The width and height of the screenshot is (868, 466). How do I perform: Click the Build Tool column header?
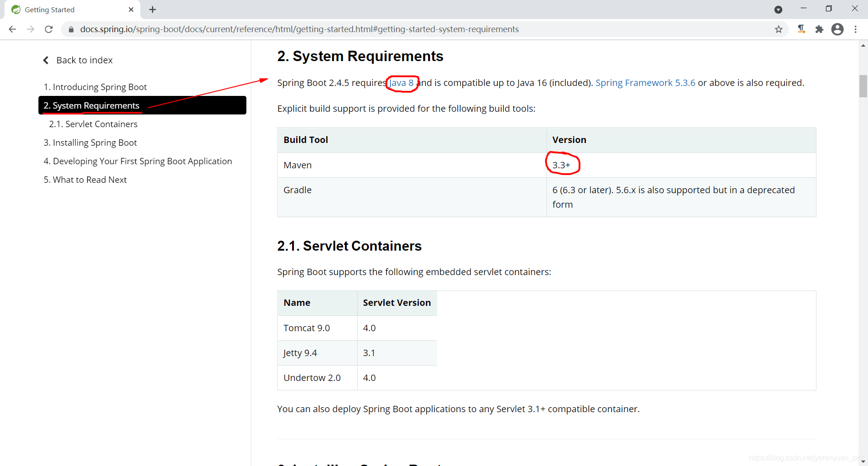[412, 140]
